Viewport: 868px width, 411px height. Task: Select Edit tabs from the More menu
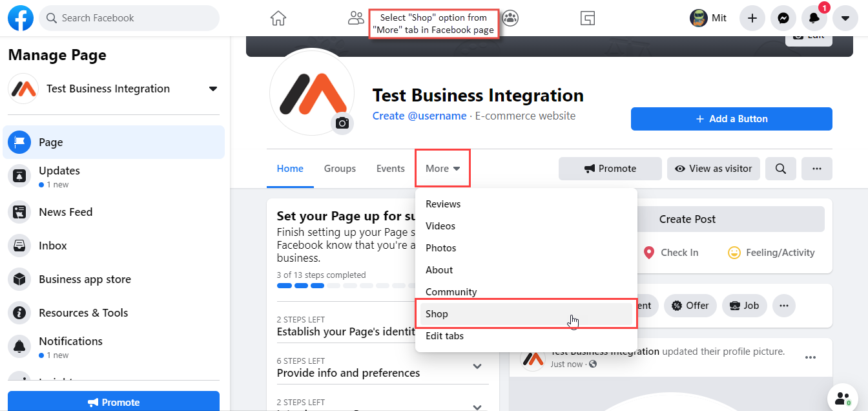point(526,336)
